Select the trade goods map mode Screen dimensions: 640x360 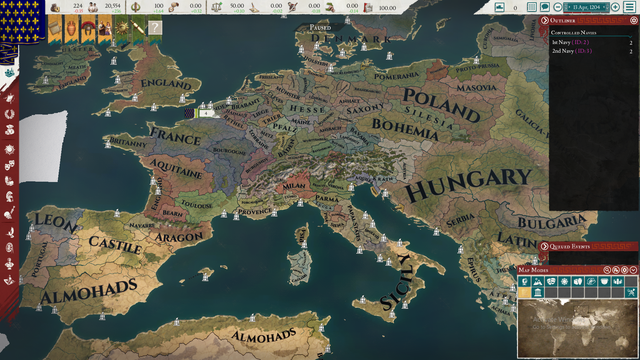click(x=591, y=281)
